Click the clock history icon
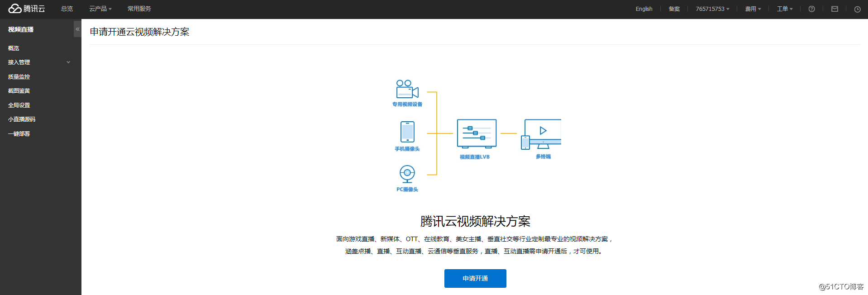The width and height of the screenshot is (868, 295). [857, 9]
